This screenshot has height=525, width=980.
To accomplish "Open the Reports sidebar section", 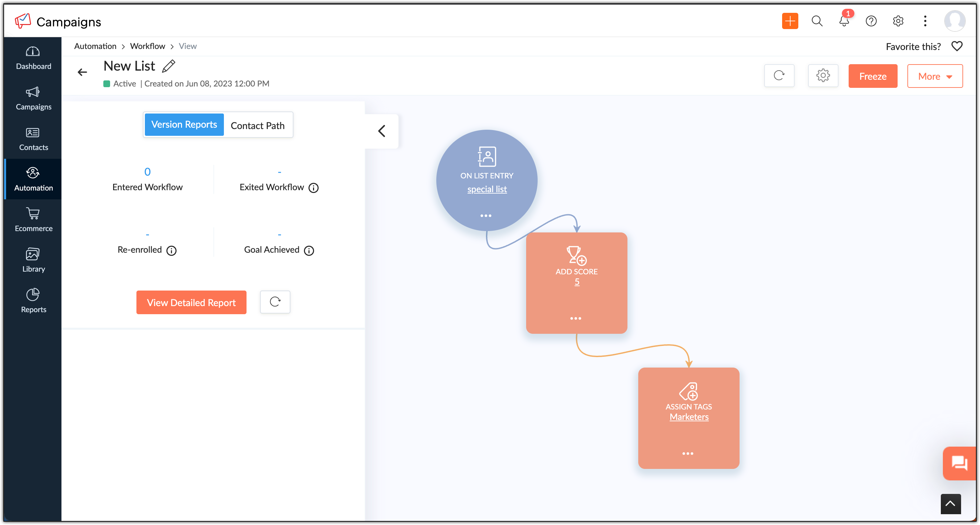I will (x=33, y=301).
